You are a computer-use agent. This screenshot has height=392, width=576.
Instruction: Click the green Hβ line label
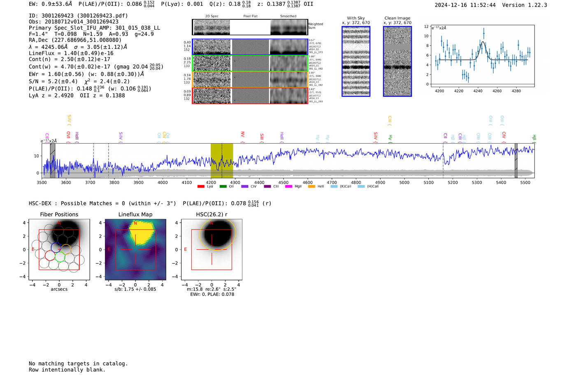click(x=534, y=138)
